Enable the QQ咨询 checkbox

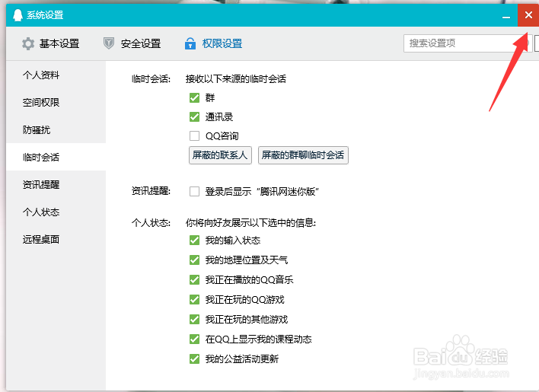pos(195,135)
